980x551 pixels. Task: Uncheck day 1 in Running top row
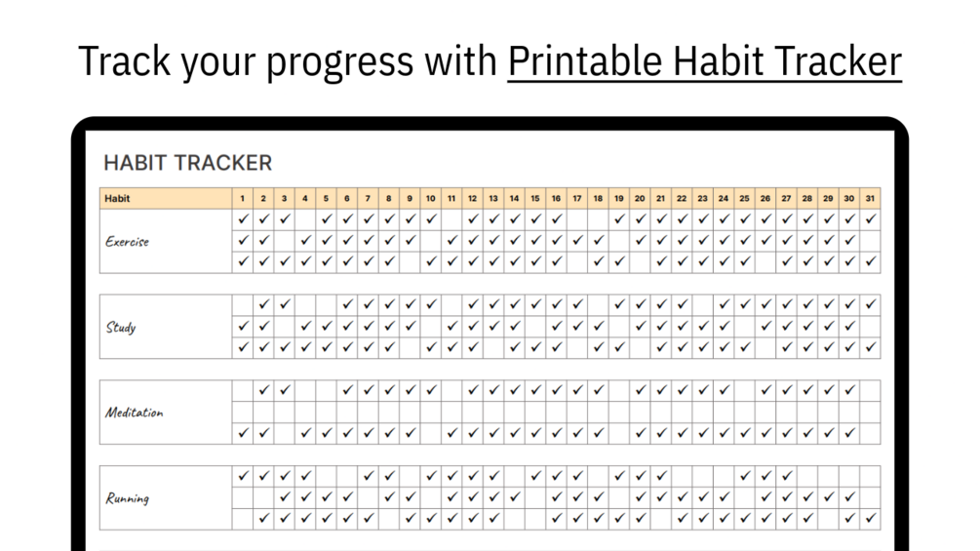243,476
